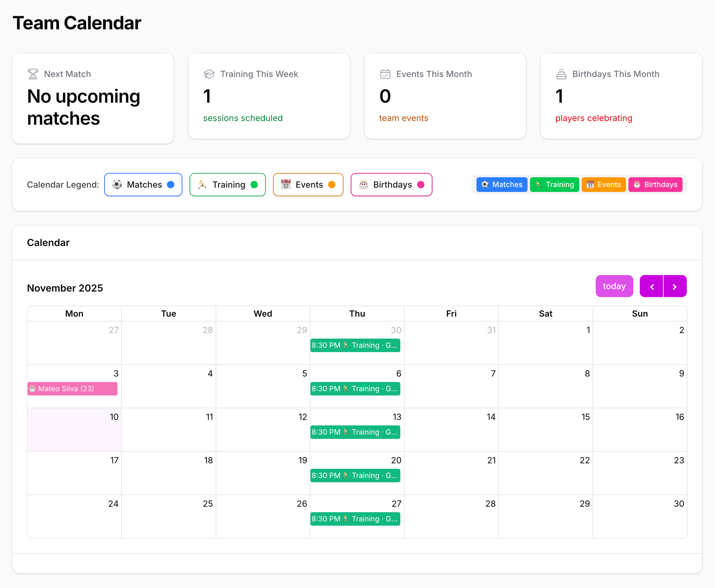The height and width of the screenshot is (588, 715).
Task: Click the runner icon in Training legend
Action: click(202, 185)
